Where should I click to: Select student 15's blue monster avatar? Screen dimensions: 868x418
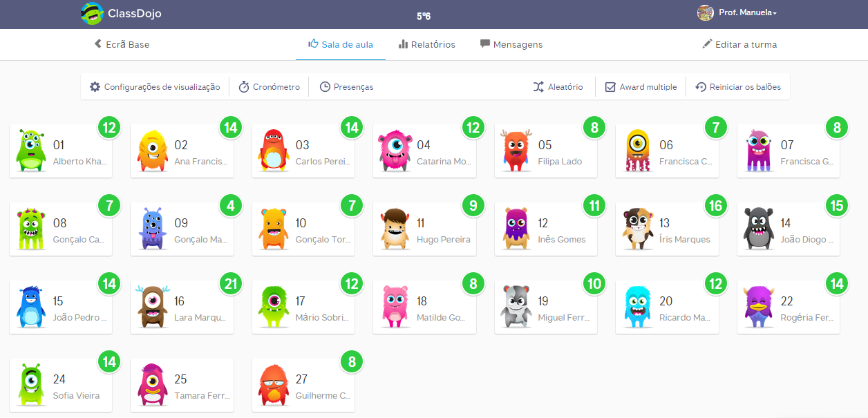(31, 307)
